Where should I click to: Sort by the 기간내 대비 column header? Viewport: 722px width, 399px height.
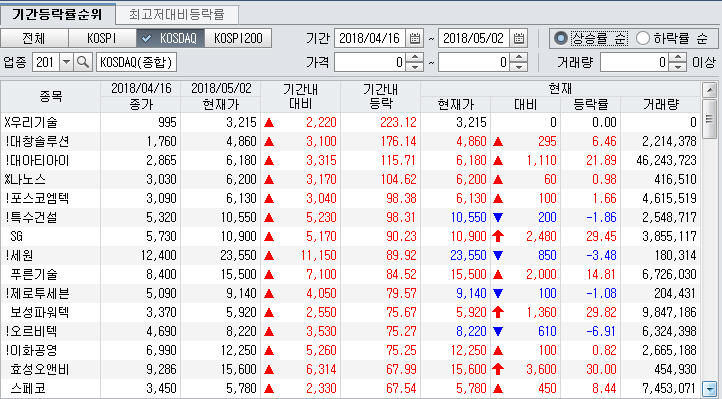point(301,97)
